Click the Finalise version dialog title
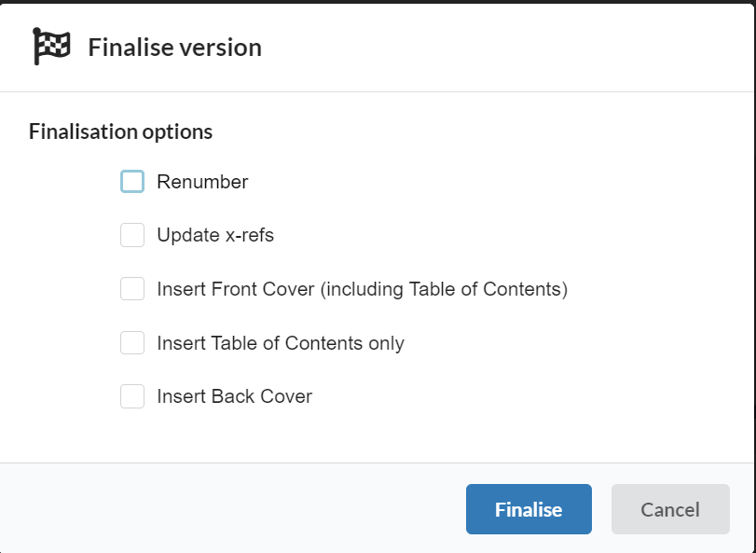Screen dimensions: 756x553 [x=174, y=48]
